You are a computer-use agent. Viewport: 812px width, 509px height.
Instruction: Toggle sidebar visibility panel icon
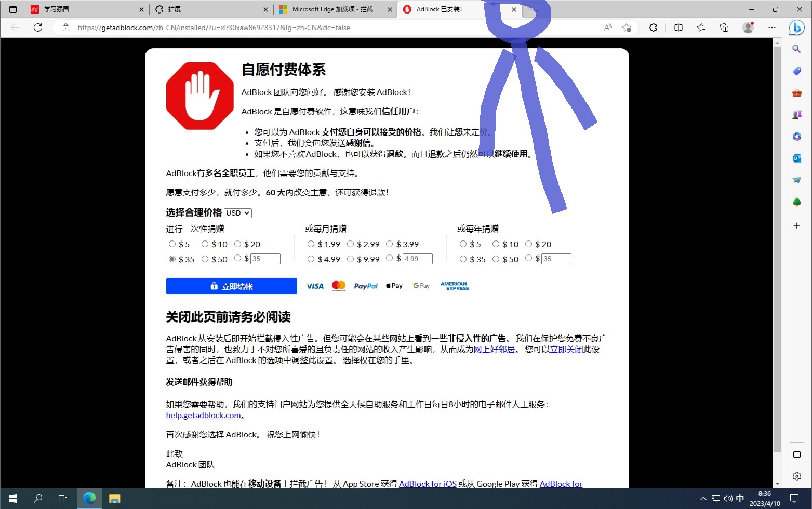(x=796, y=454)
